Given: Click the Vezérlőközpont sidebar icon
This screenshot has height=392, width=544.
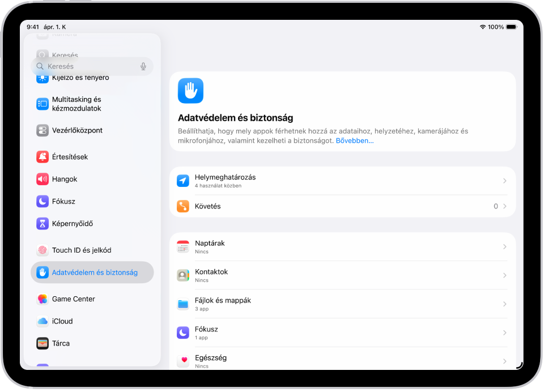Looking at the screenshot, I should (x=42, y=130).
